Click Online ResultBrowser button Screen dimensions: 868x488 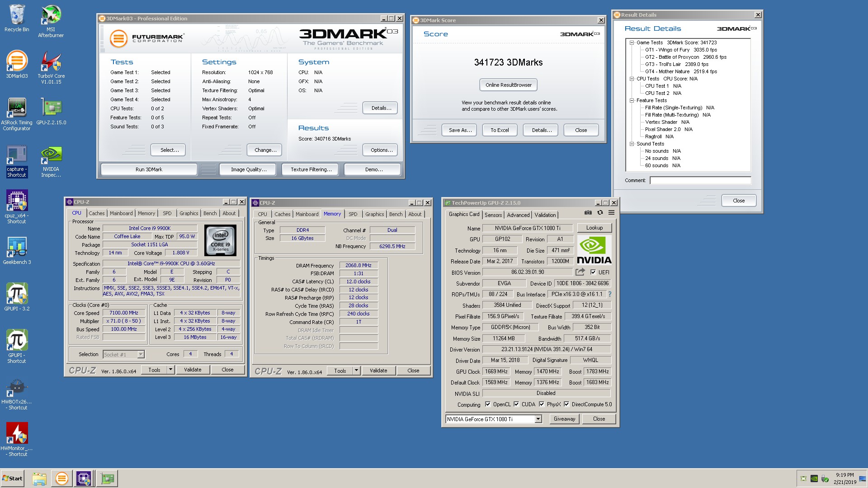point(509,85)
